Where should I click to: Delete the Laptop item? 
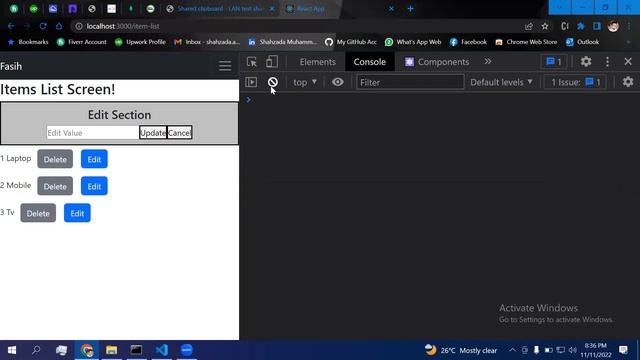point(55,159)
